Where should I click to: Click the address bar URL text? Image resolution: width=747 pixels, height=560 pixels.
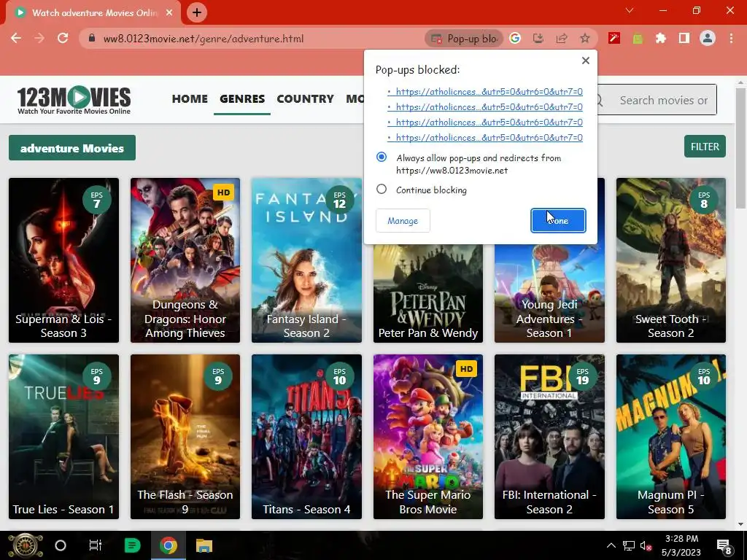tap(204, 39)
